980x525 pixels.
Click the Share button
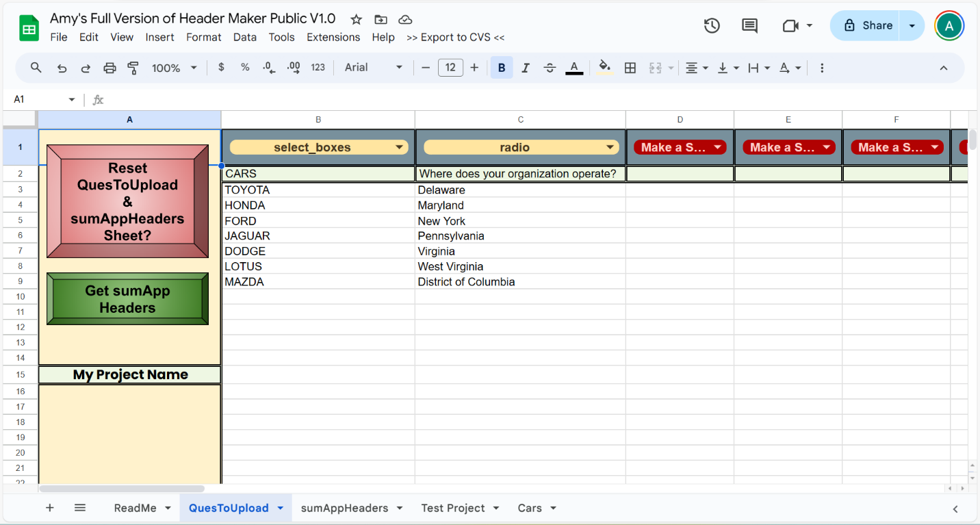[x=866, y=25]
